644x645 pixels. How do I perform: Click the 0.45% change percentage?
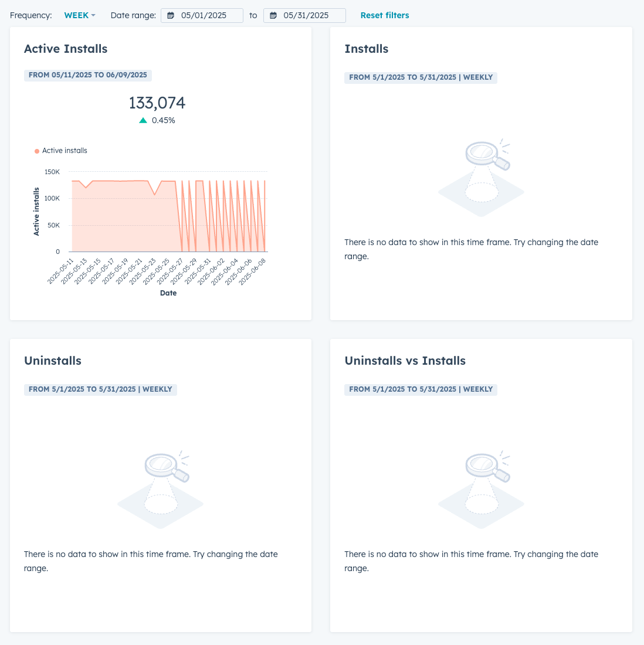163,120
